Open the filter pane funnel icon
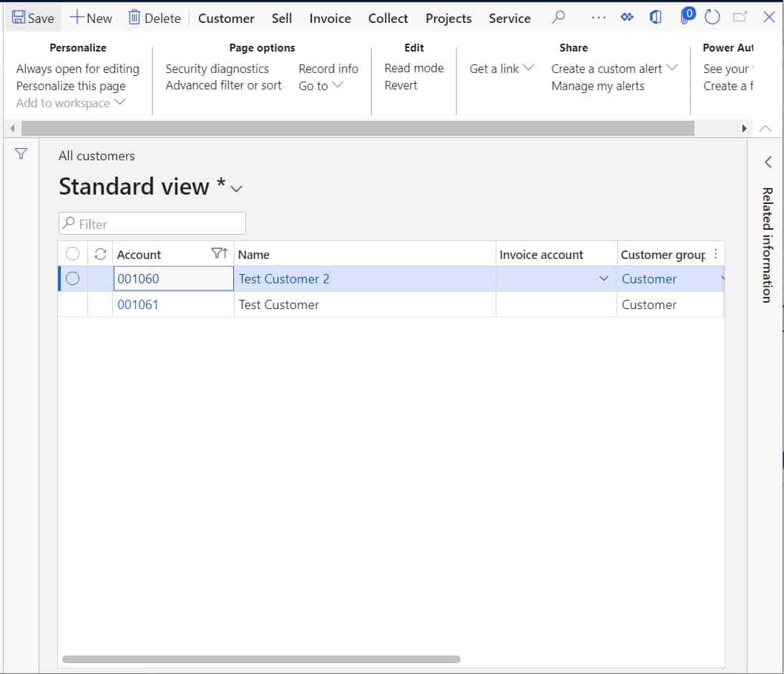 point(21,154)
